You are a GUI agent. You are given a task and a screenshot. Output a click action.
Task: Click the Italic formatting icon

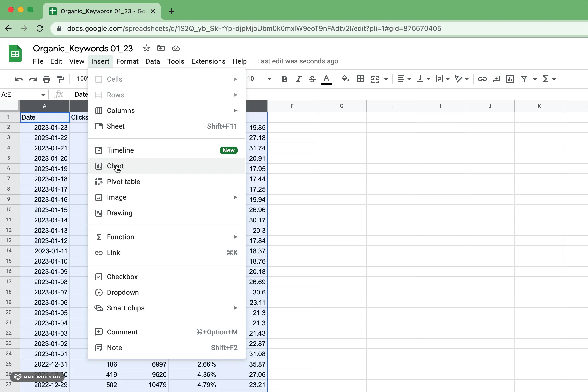coord(298,79)
